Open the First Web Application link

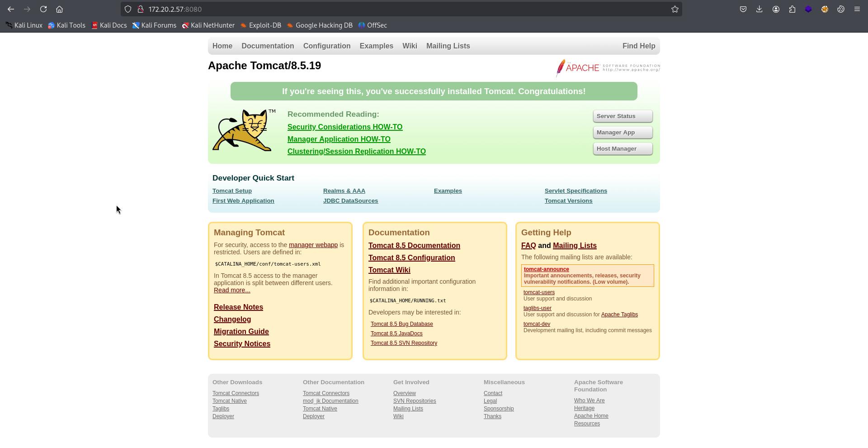click(243, 201)
